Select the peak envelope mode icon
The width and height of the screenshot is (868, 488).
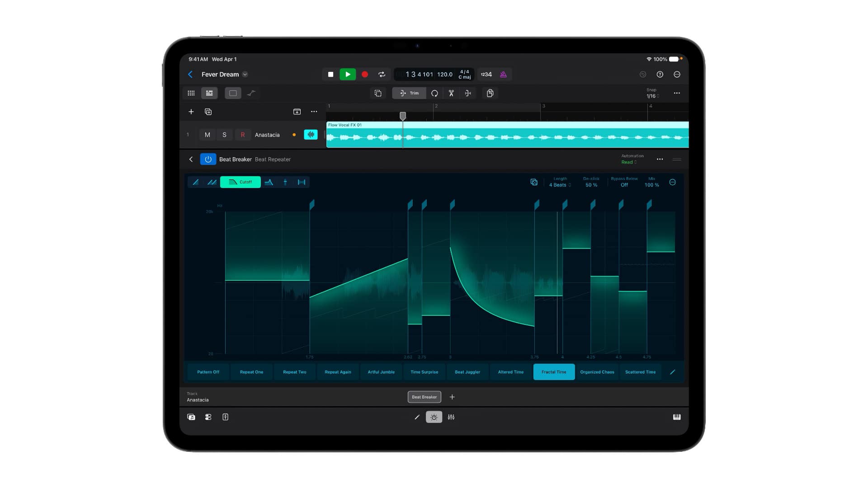(x=269, y=182)
